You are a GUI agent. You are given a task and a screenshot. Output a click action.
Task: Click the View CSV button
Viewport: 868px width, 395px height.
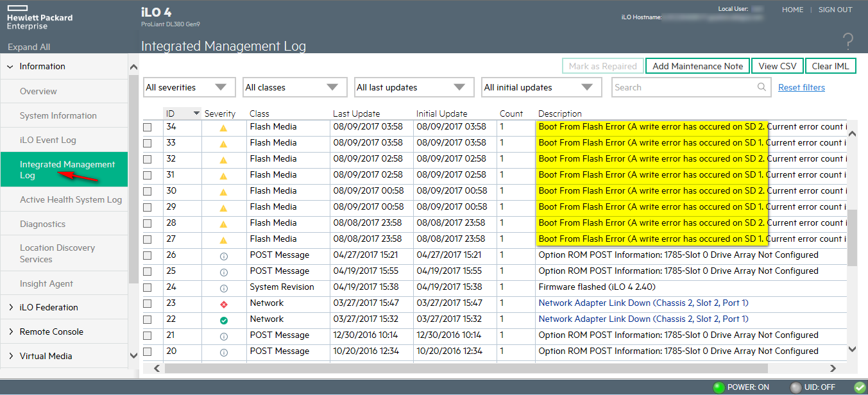coord(777,66)
